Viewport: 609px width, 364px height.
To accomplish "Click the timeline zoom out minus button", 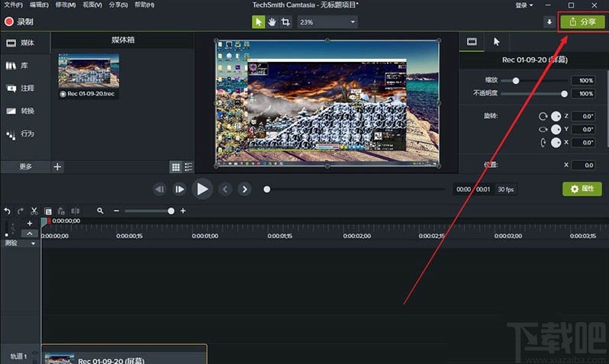I will click(x=117, y=211).
